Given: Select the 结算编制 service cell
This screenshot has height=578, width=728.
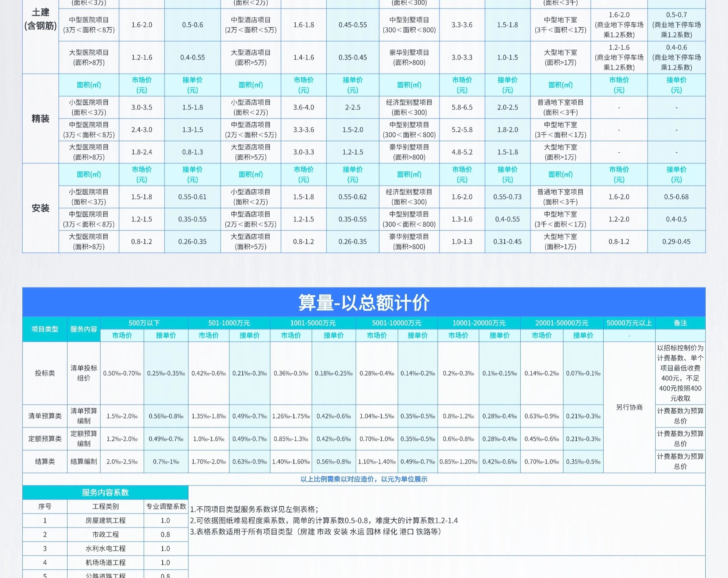Looking at the screenshot, I should [x=83, y=462].
